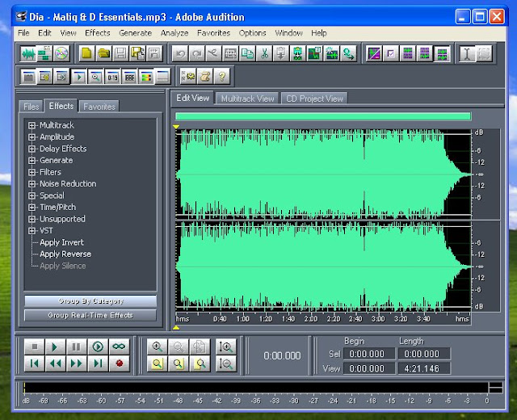This screenshot has width=517, height=420.
Task: Expand the Delay Effects category
Action: (x=32, y=149)
